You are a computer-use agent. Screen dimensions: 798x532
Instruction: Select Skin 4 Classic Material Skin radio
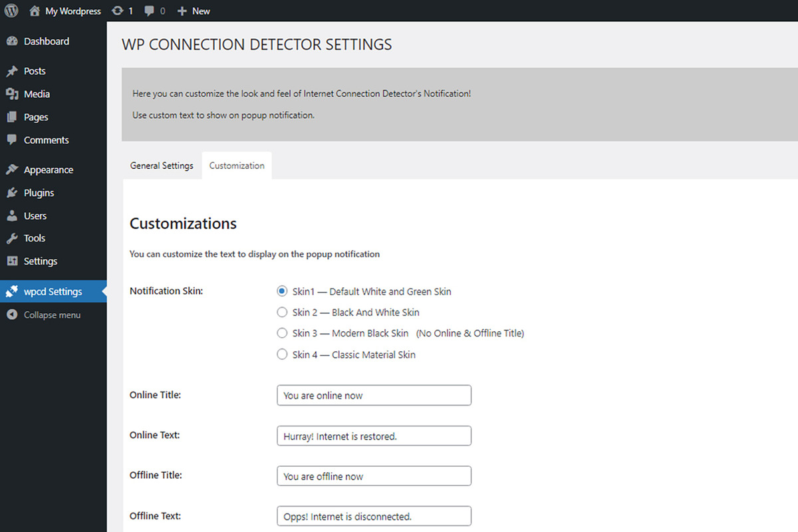[282, 354]
